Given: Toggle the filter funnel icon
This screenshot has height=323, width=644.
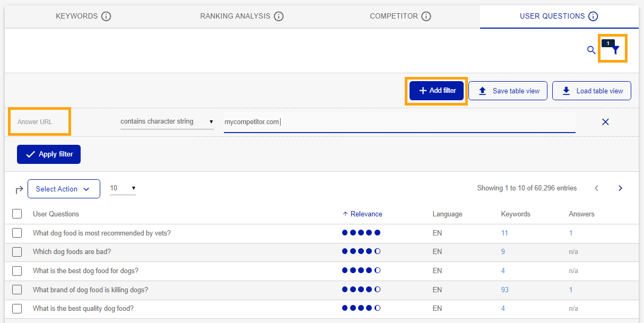Looking at the screenshot, I should coord(615,50).
